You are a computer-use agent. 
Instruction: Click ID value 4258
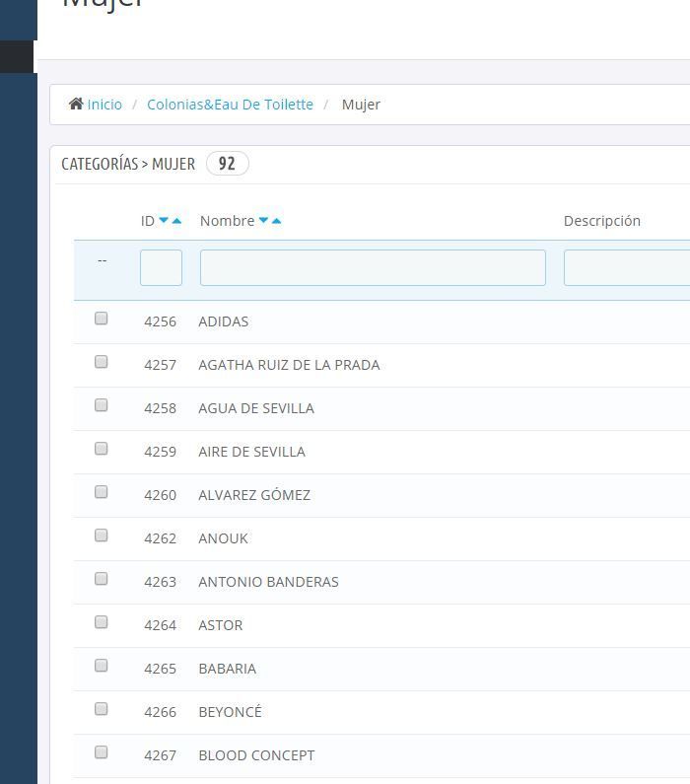point(160,408)
